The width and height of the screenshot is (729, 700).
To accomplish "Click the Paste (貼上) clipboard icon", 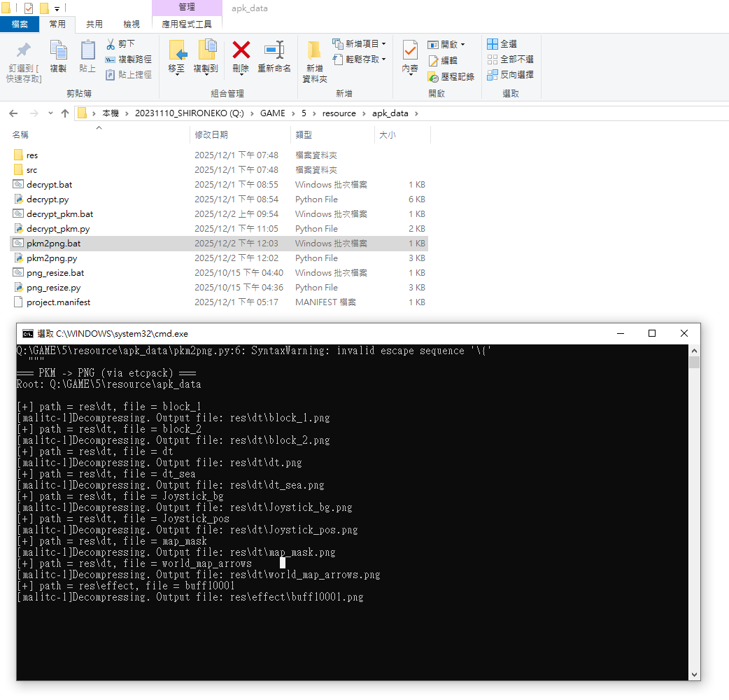I will 87,50.
